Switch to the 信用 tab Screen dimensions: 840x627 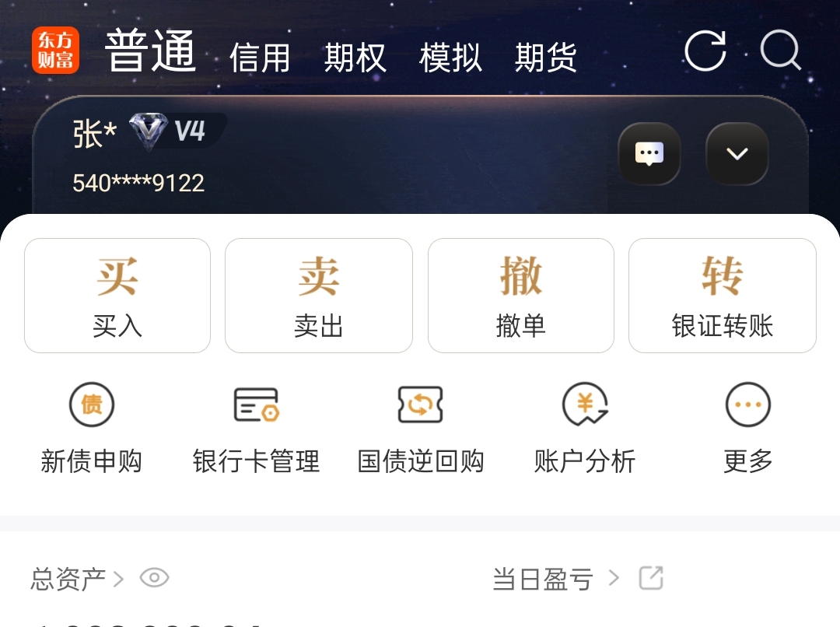tap(260, 58)
